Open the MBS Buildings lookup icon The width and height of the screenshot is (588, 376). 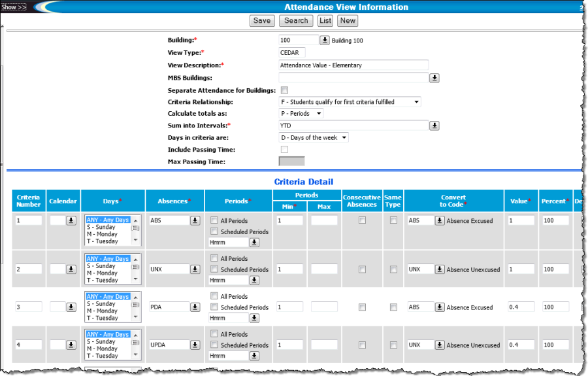point(434,78)
